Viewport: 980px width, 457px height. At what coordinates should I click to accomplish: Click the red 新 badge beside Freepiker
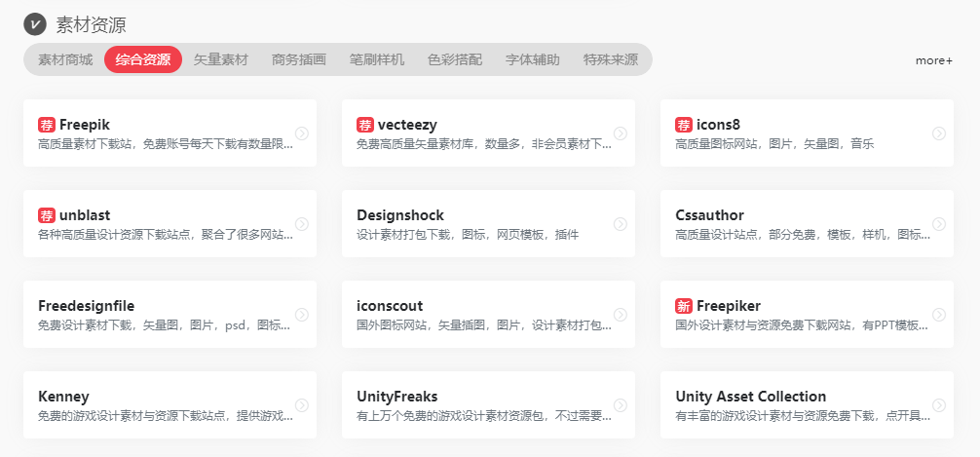(x=684, y=306)
